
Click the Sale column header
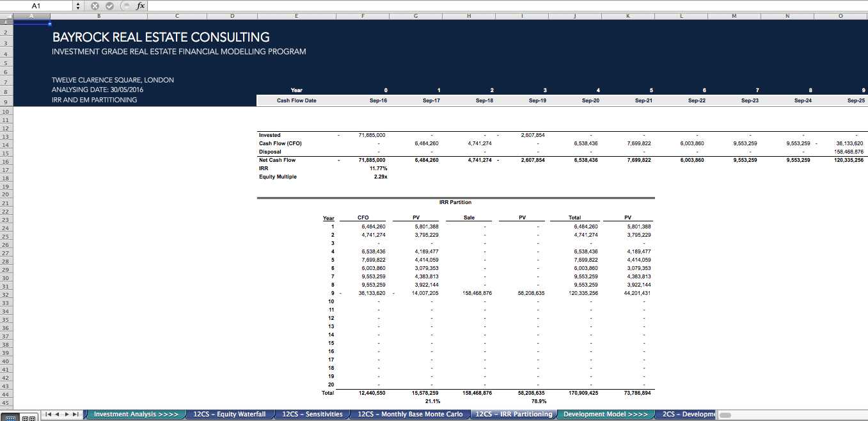point(469,218)
